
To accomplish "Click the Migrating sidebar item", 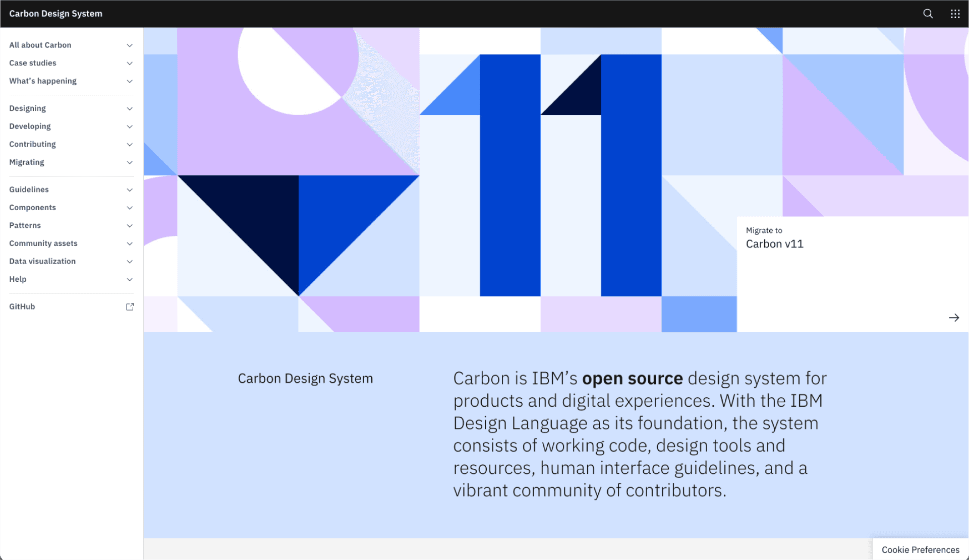I will pos(27,162).
